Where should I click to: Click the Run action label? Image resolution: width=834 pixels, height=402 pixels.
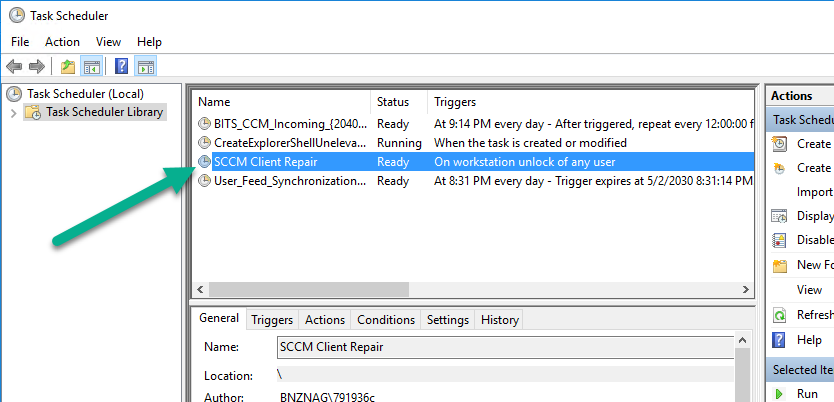[x=807, y=394]
